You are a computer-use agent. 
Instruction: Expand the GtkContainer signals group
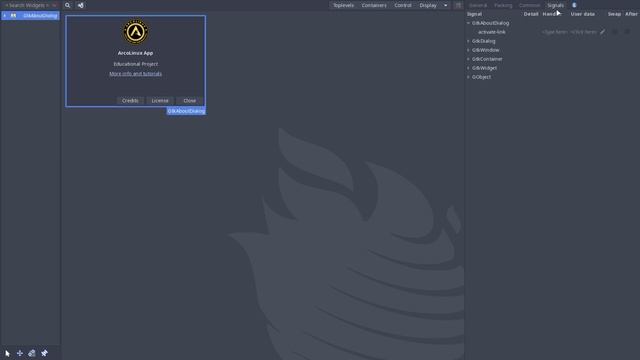pyautogui.click(x=469, y=59)
